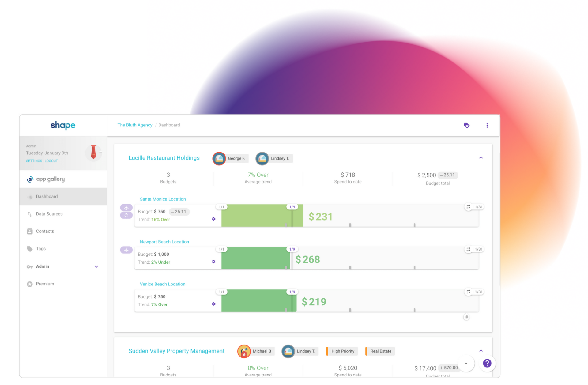Select the Real Estate tag
This screenshot has height=385, width=588.
coord(380,351)
